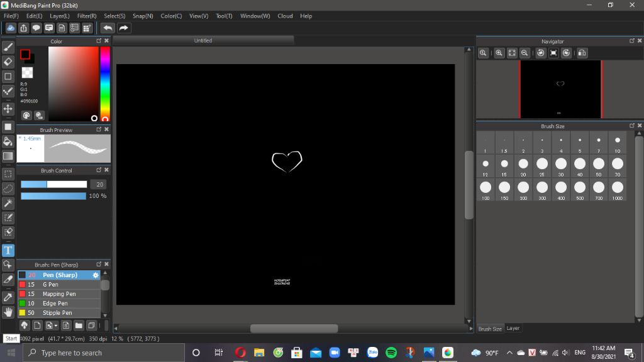Open the add brush dropdown arrow

coord(56,326)
